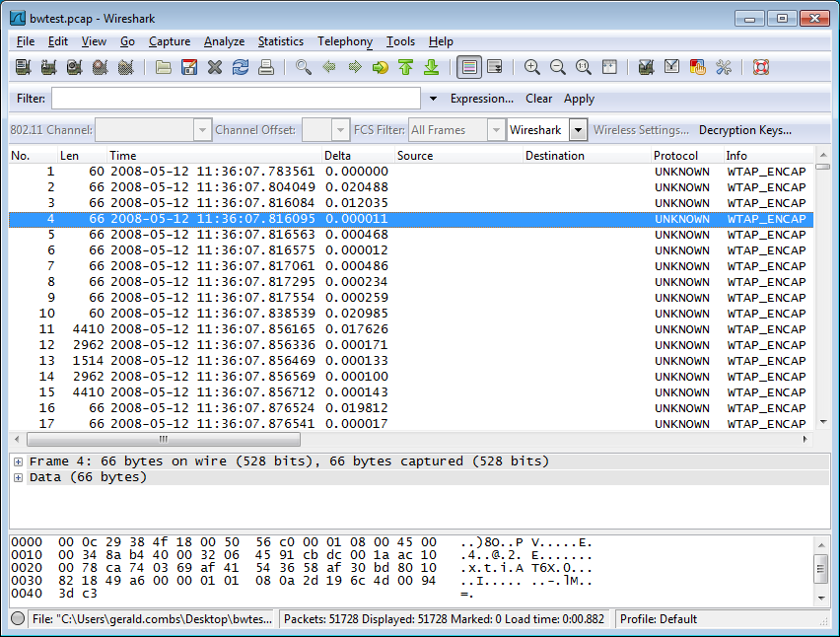
Task: Click into the Filter input field
Action: (237, 98)
